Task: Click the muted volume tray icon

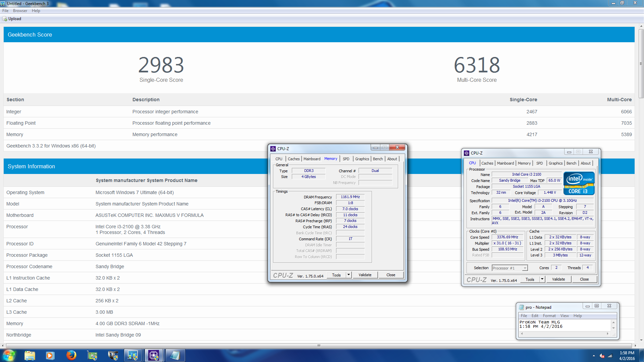Action: pyautogui.click(x=602, y=356)
